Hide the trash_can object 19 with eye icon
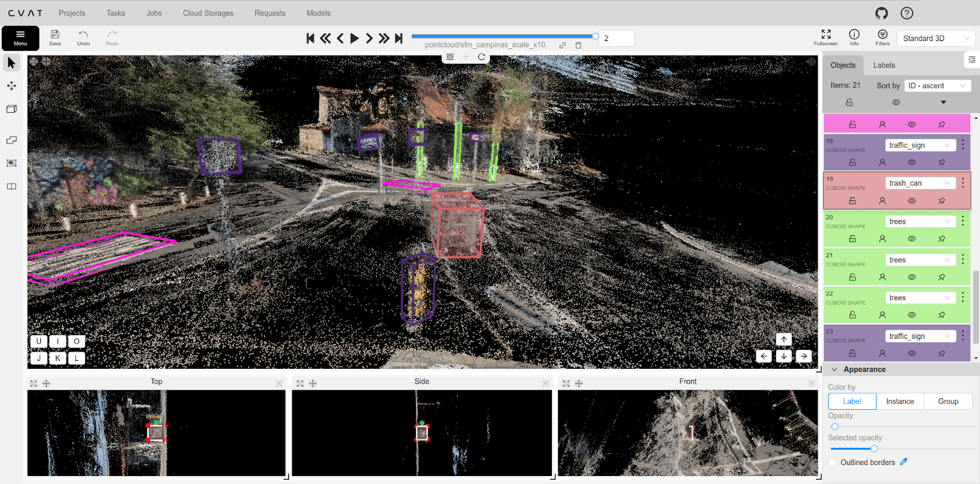Image resolution: width=980 pixels, height=484 pixels. [911, 201]
